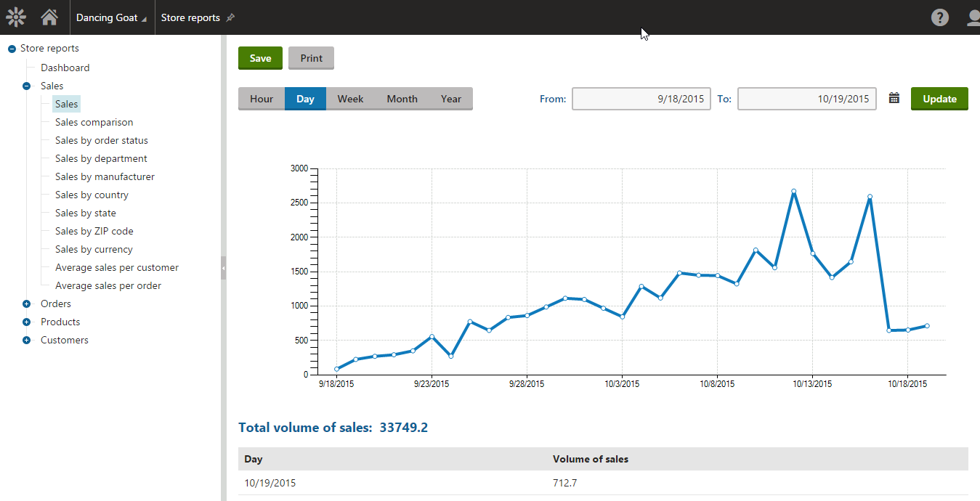
Task: Open help using the question mark icon
Action: coord(940,17)
